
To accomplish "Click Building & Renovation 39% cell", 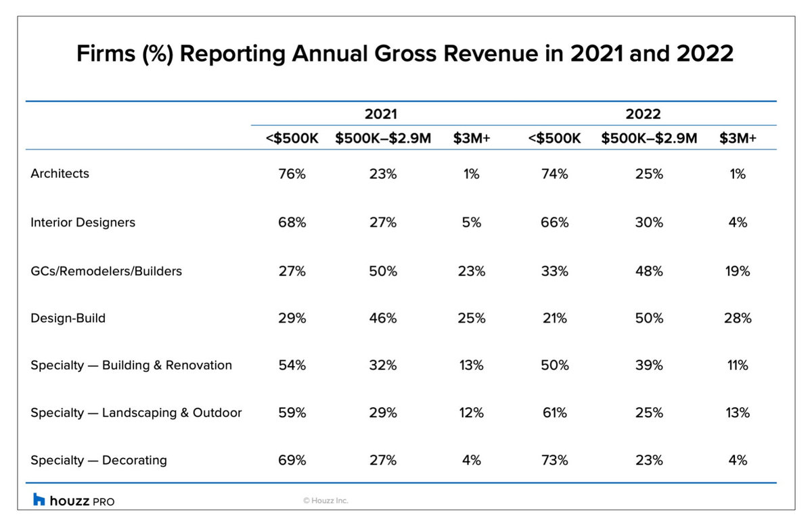I will pos(650,365).
